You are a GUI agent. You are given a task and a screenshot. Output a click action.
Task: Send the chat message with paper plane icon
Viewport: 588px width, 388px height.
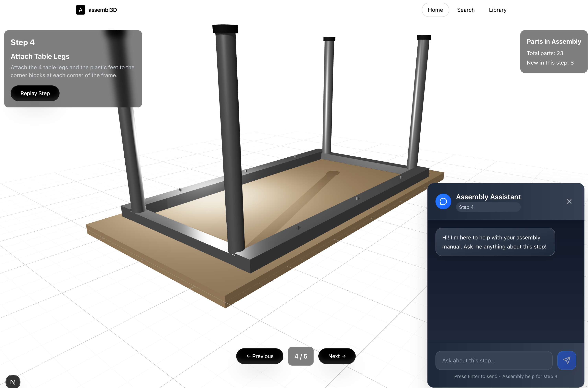(x=567, y=360)
